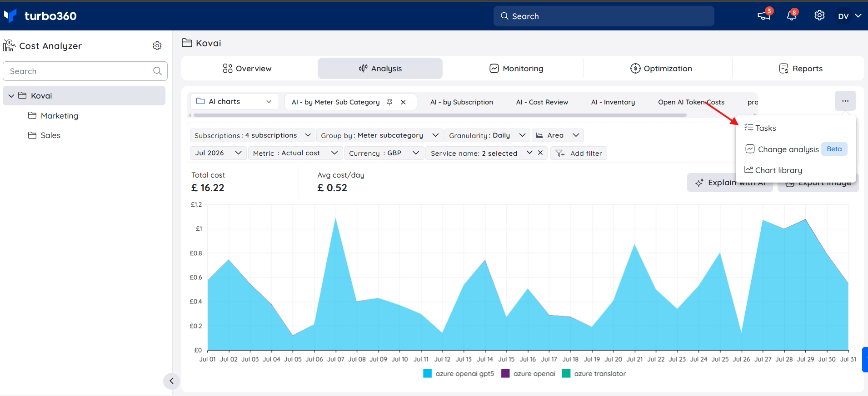The width and height of the screenshot is (868, 396).
Task: Open the Subscriptions filter dropdown
Action: pyautogui.click(x=252, y=135)
